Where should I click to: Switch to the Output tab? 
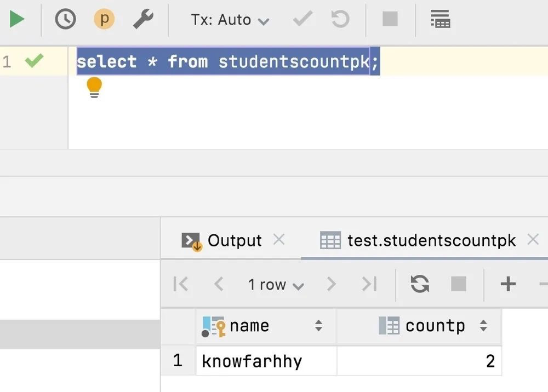point(234,240)
